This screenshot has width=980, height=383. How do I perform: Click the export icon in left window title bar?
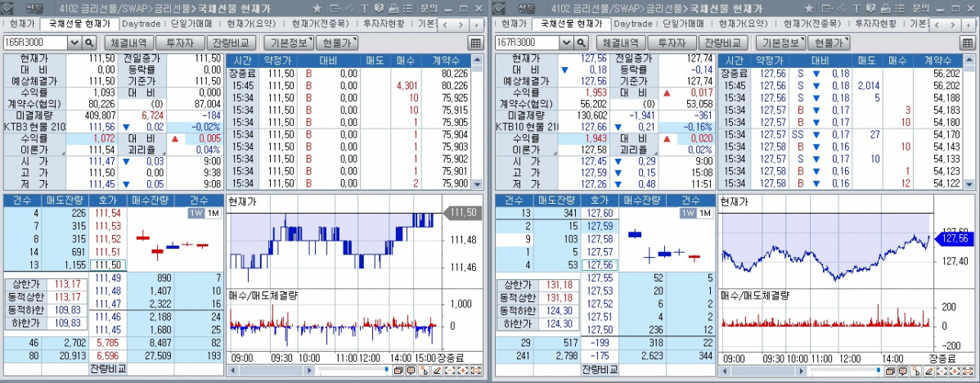(x=335, y=8)
